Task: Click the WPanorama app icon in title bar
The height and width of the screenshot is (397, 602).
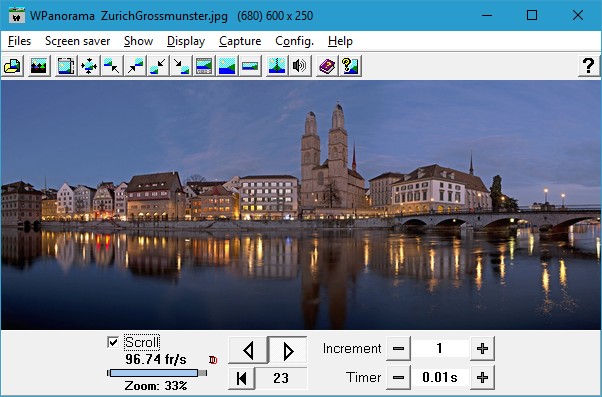Action: [x=17, y=15]
